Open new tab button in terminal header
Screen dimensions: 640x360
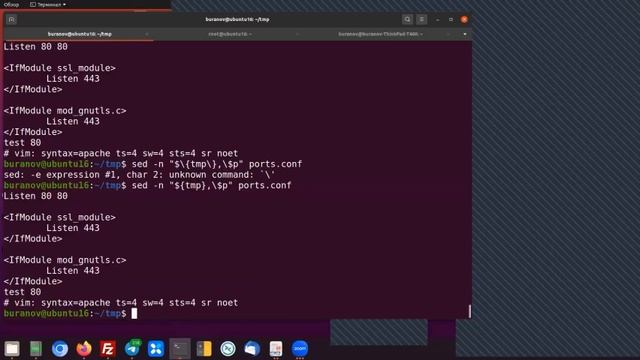11,19
